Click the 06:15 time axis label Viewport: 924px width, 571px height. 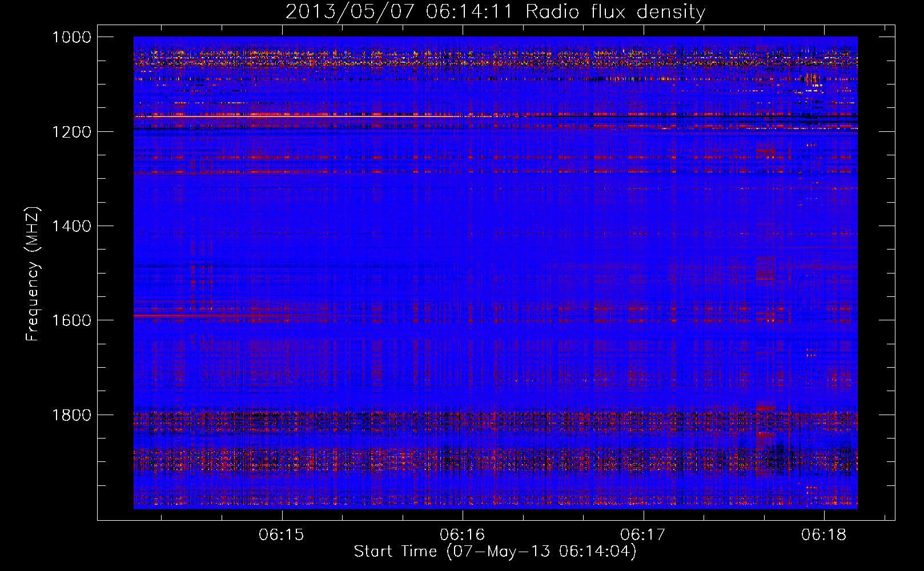pos(282,534)
